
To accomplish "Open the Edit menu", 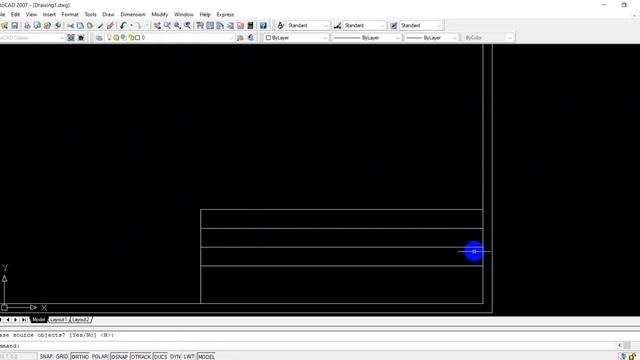I will pos(16,14).
